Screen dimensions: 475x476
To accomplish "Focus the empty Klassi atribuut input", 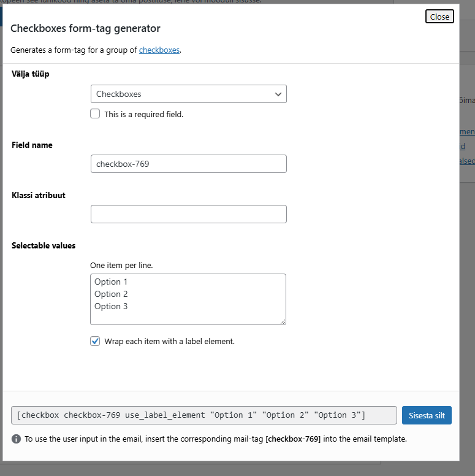I will click(188, 214).
